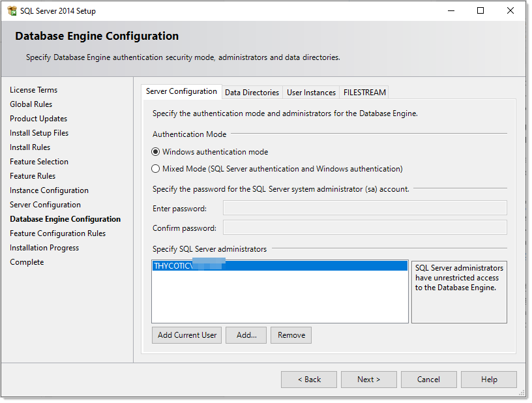Select Windows authentication mode radio button
Screen dimensions: 532x403
click(156, 152)
